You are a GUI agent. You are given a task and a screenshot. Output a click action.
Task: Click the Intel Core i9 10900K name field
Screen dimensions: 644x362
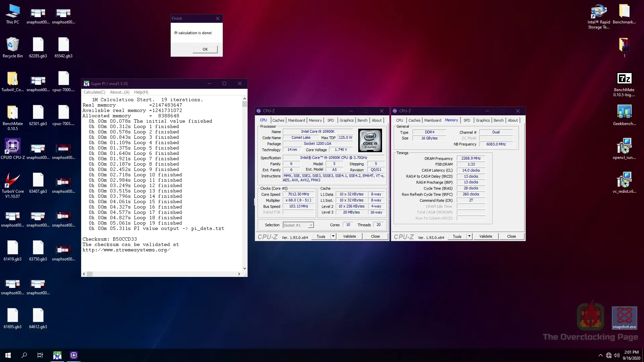click(318, 132)
